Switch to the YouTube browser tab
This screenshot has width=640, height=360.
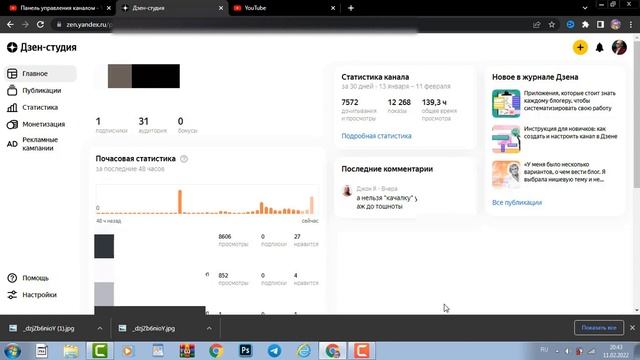[283, 8]
